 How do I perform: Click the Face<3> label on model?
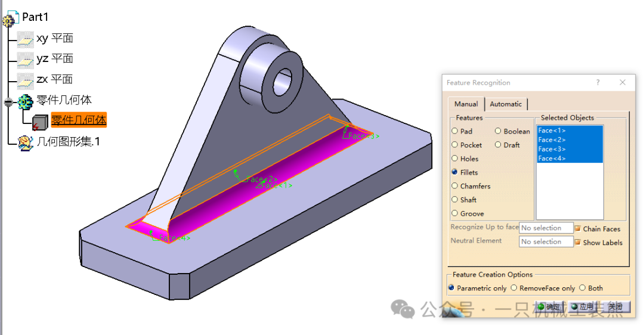(x=364, y=136)
